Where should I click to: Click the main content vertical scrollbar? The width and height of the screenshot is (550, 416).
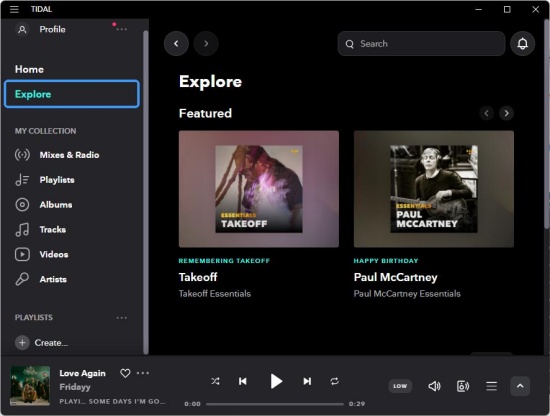tap(547, 123)
